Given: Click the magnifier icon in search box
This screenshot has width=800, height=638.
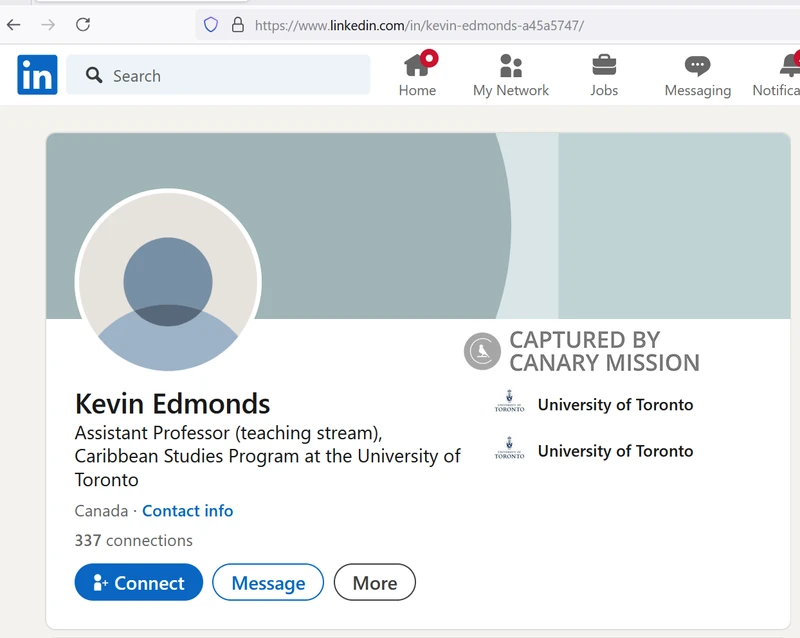Looking at the screenshot, I should [x=94, y=75].
